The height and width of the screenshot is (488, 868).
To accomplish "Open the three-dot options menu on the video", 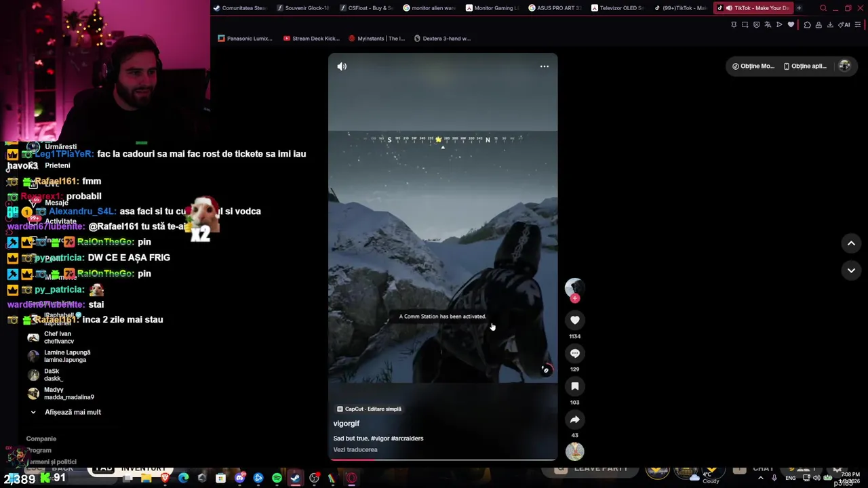I will point(545,66).
